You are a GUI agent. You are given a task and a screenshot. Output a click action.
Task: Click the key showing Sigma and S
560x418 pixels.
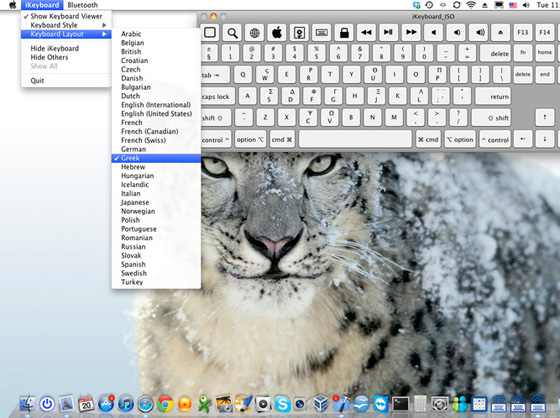pos(269,96)
